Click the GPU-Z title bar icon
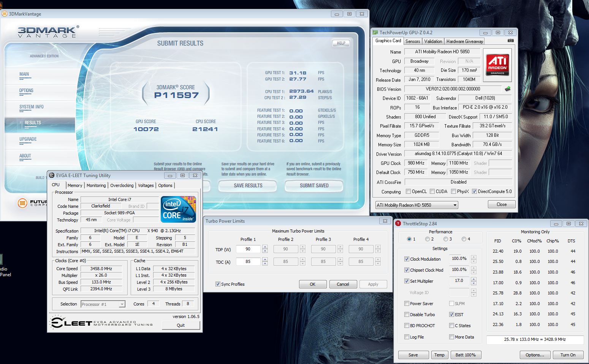 375,32
